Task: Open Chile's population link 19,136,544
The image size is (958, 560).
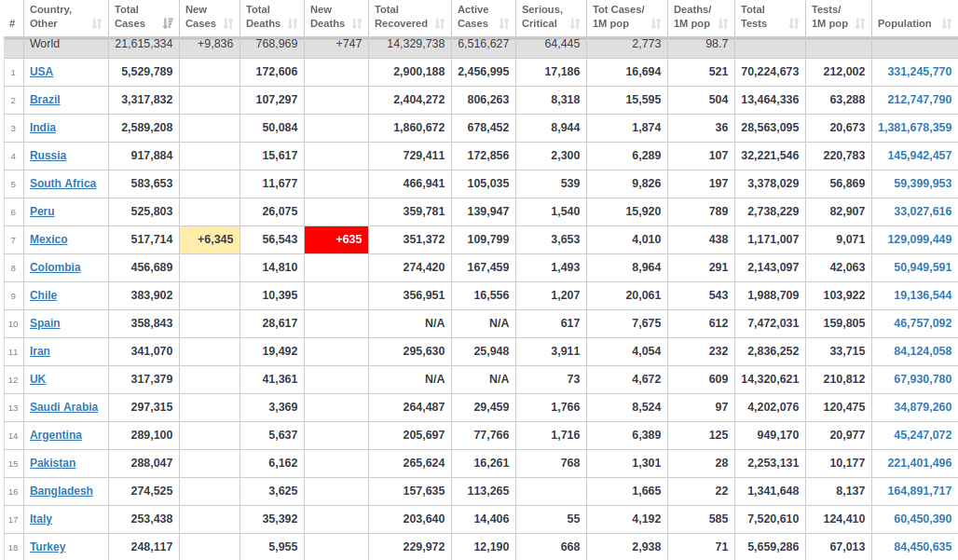Action: click(923, 295)
